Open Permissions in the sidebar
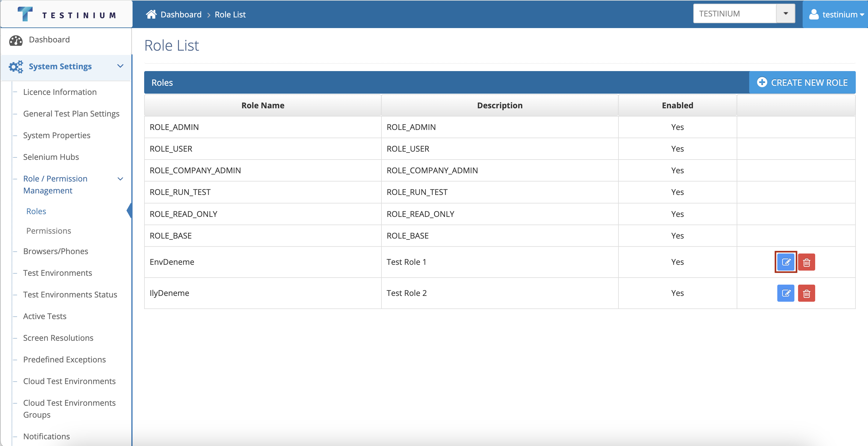Screen dimensions: 868x446 tap(49, 231)
